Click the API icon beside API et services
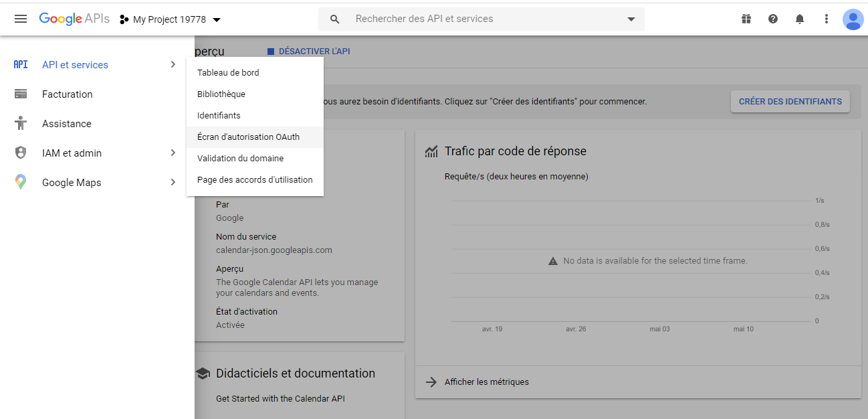 [21, 65]
